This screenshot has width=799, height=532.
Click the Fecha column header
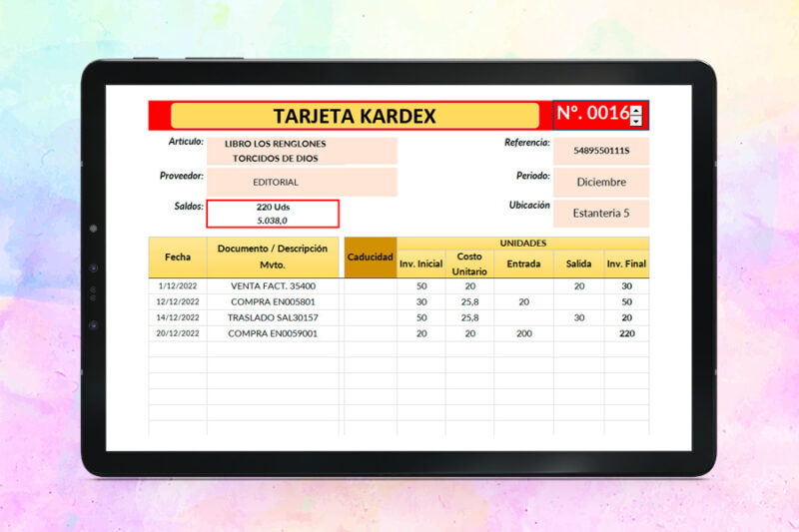tap(178, 258)
